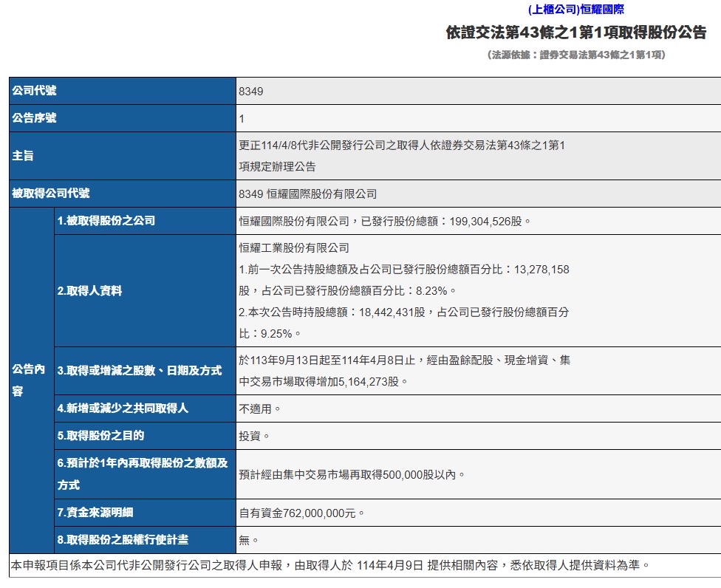Select the legal basis note 法源依據
Screen dimensions: 721x588
pyautogui.click(x=576, y=55)
